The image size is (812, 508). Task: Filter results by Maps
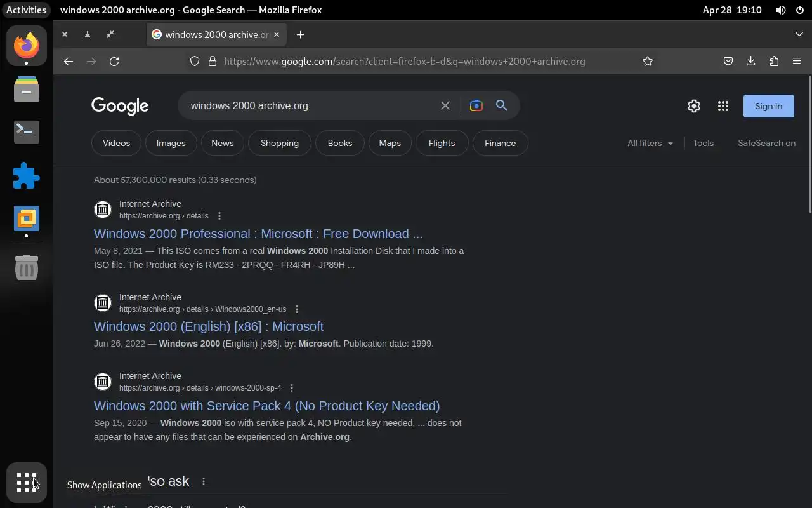[390, 143]
